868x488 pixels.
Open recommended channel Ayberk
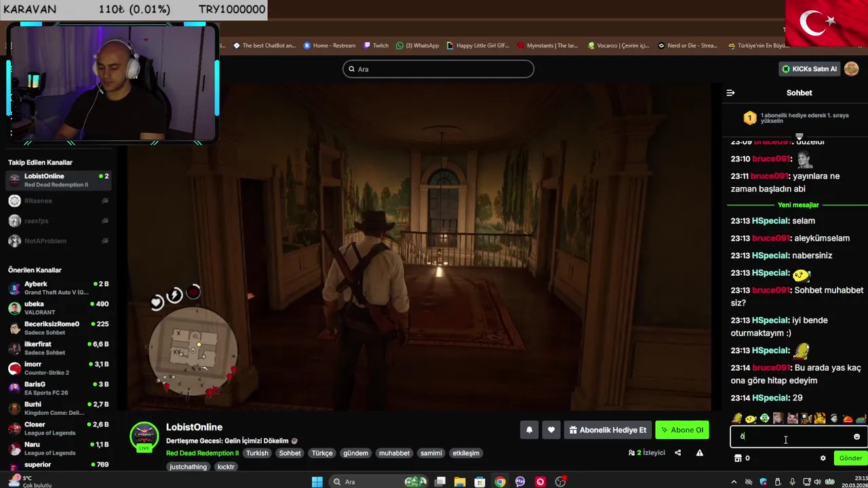(60, 288)
